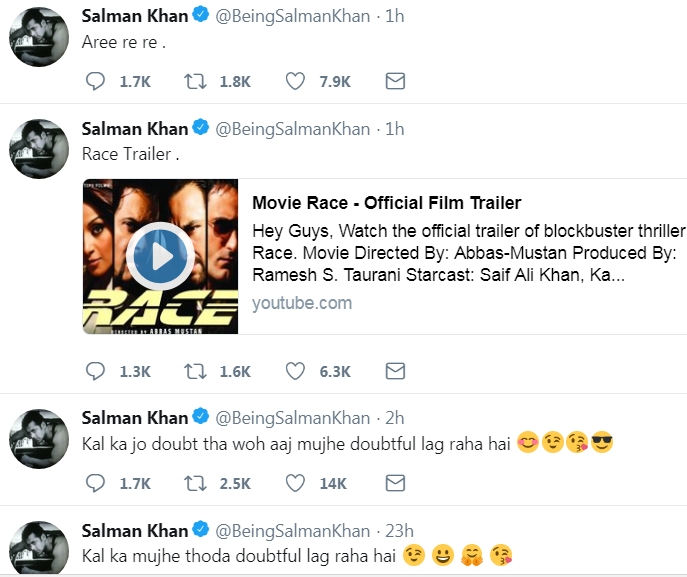Screen dimensions: 687x577
Task: Open the 23h timestamp of last tweet
Action: pos(393,530)
